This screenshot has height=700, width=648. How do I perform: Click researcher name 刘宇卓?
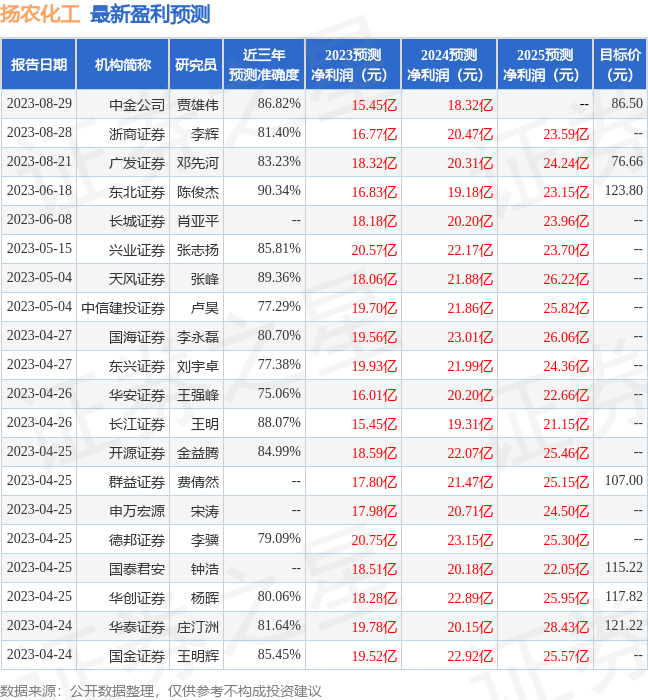coord(198,366)
